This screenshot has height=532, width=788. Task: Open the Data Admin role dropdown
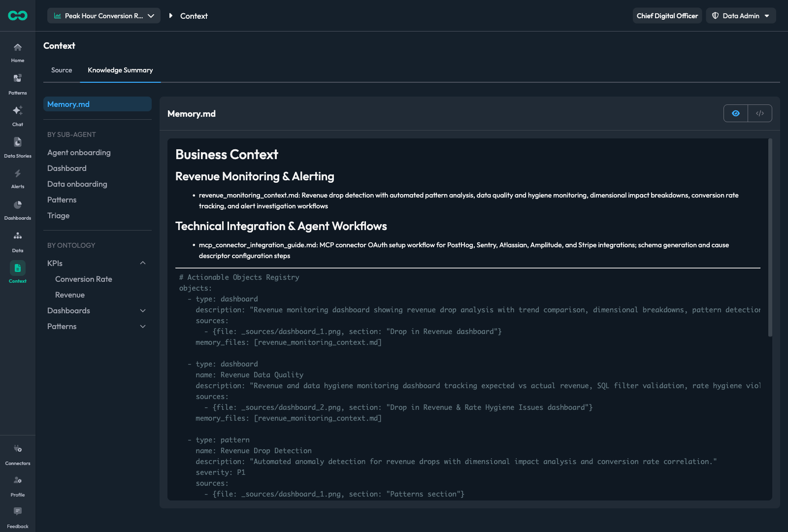741,16
